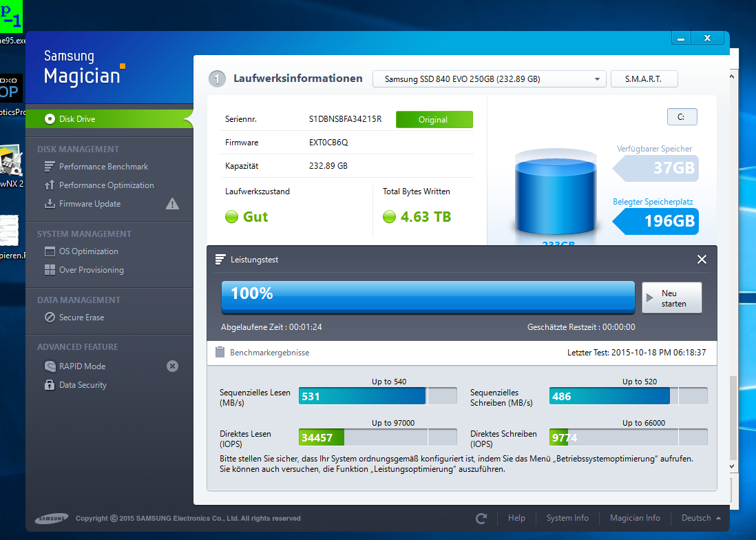This screenshot has width=756, height=540.
Task: Restart benchmark with Neu starten
Action: point(671,298)
